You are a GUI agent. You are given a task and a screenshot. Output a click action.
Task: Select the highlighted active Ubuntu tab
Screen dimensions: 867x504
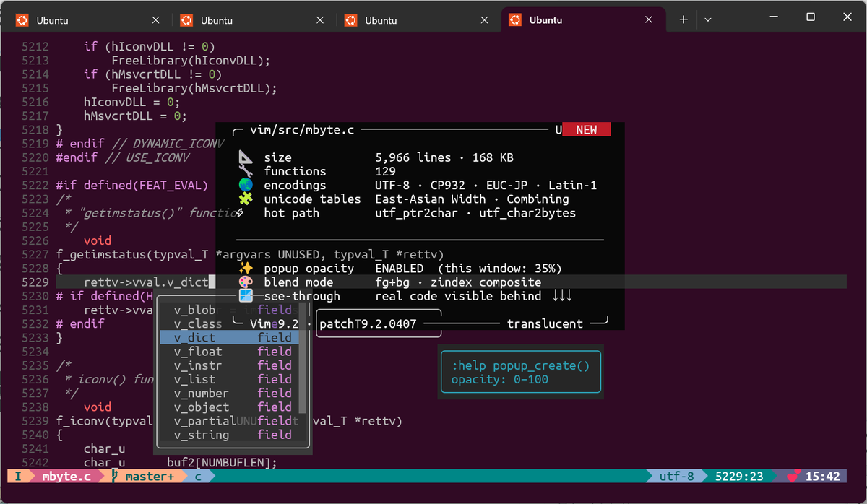[582, 20]
